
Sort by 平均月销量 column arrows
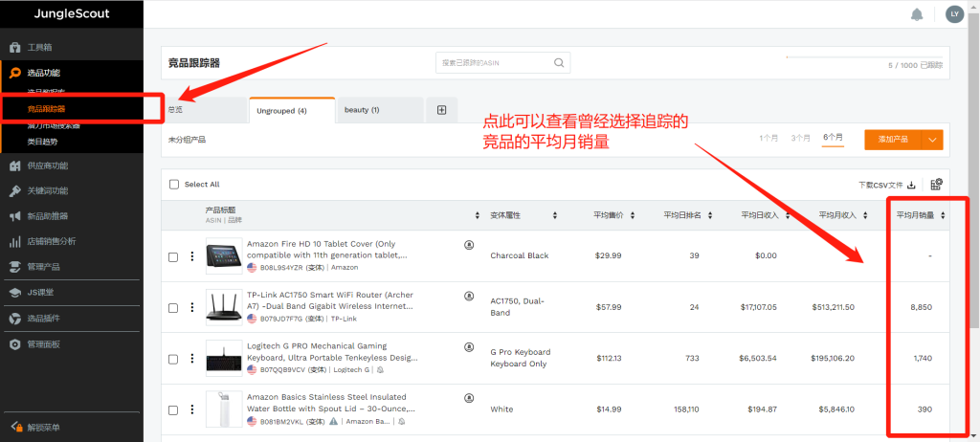[943, 215]
